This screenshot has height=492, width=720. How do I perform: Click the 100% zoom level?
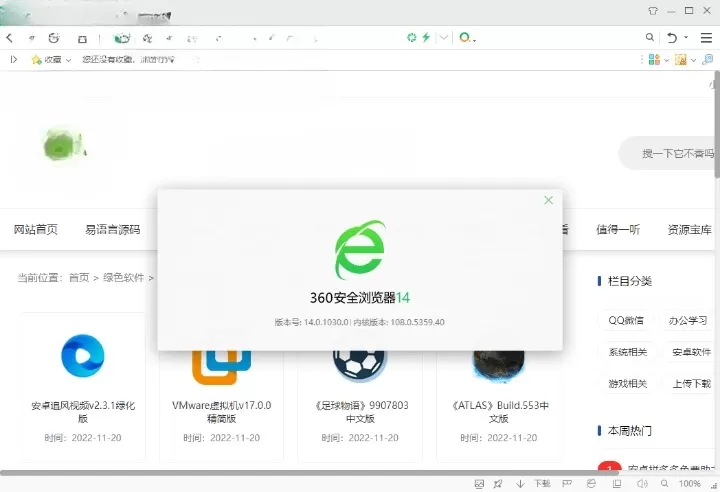coord(689,484)
